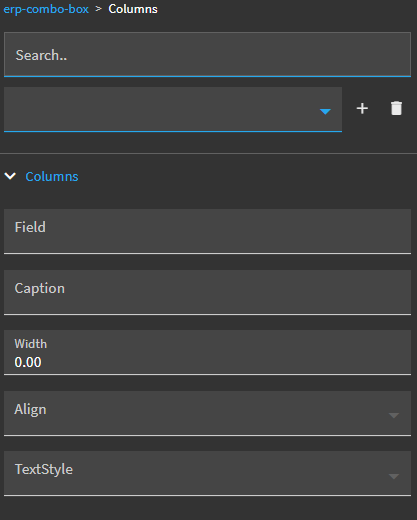This screenshot has width=417, height=520.
Task: Collapse the Columns section chevron
Action: coord(10,176)
